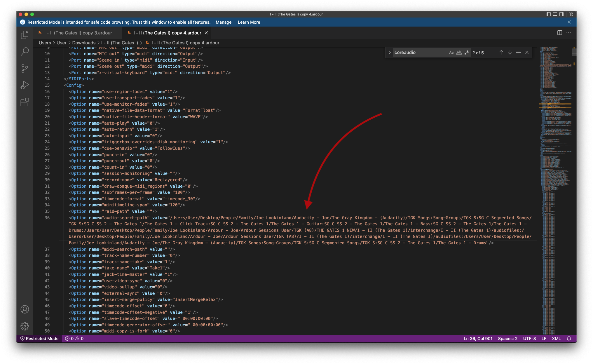Open Source Control view
The height and width of the screenshot is (364, 593).
click(25, 69)
